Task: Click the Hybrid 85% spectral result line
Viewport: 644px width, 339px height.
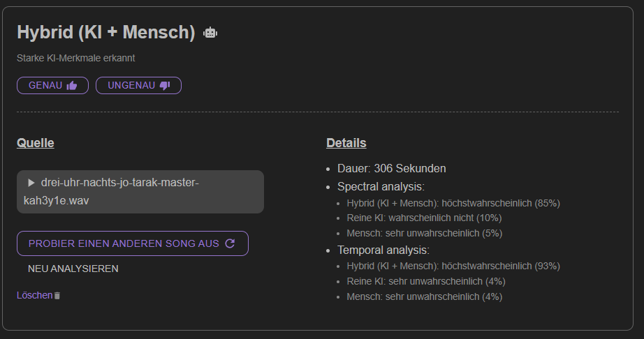Action: 453,203
